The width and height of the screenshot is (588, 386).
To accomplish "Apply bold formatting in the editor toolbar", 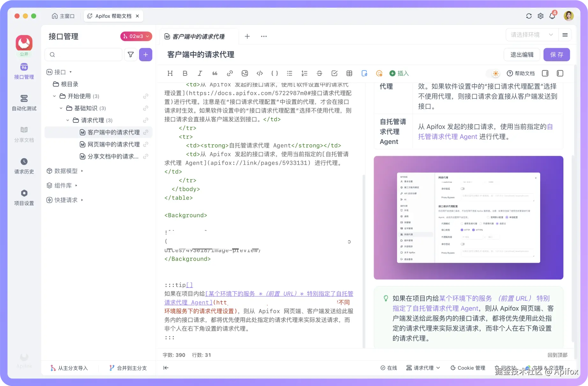I will pos(185,73).
